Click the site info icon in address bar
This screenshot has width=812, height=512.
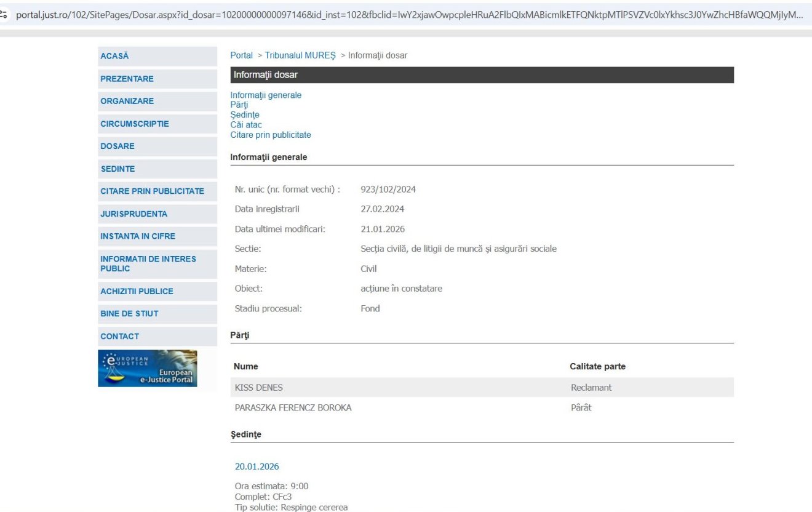pos(5,15)
